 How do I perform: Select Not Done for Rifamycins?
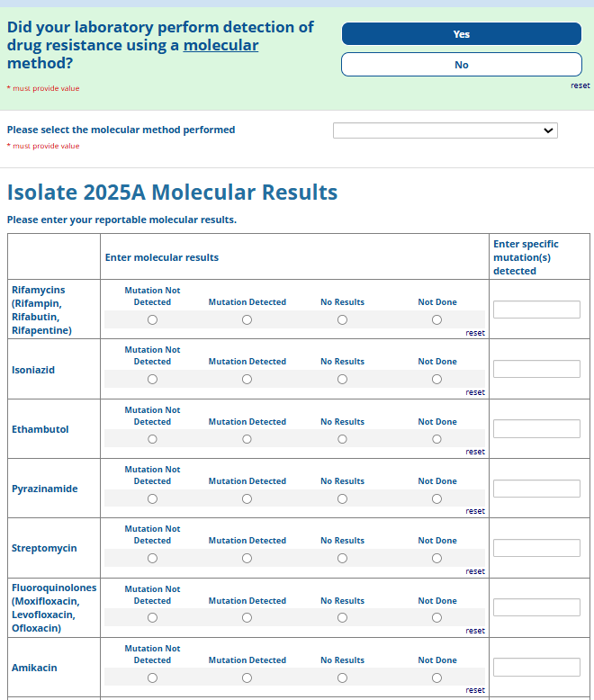click(x=436, y=320)
